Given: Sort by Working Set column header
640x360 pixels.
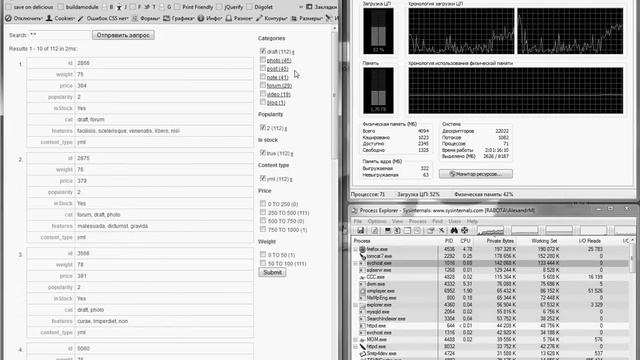Looking at the screenshot, I should point(544,241).
